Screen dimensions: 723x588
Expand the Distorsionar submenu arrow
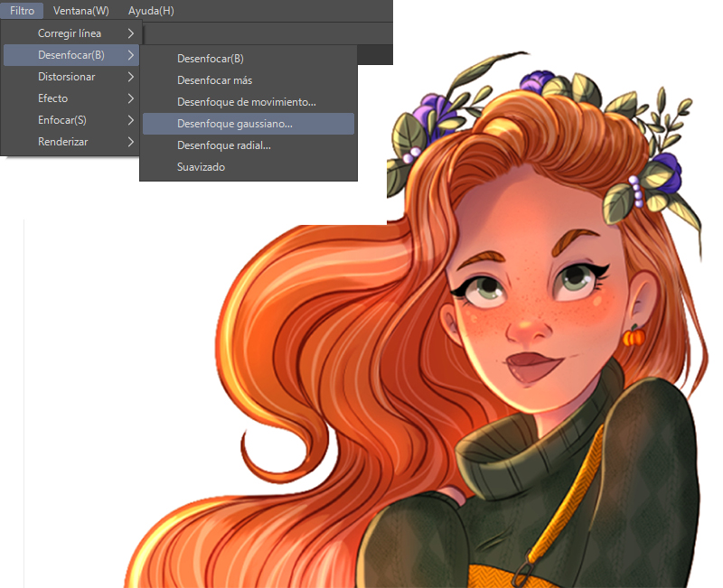131,77
